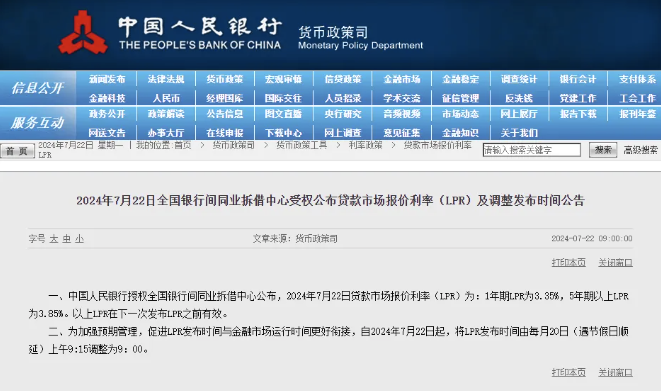Open the 在线申报 page

[225, 133]
